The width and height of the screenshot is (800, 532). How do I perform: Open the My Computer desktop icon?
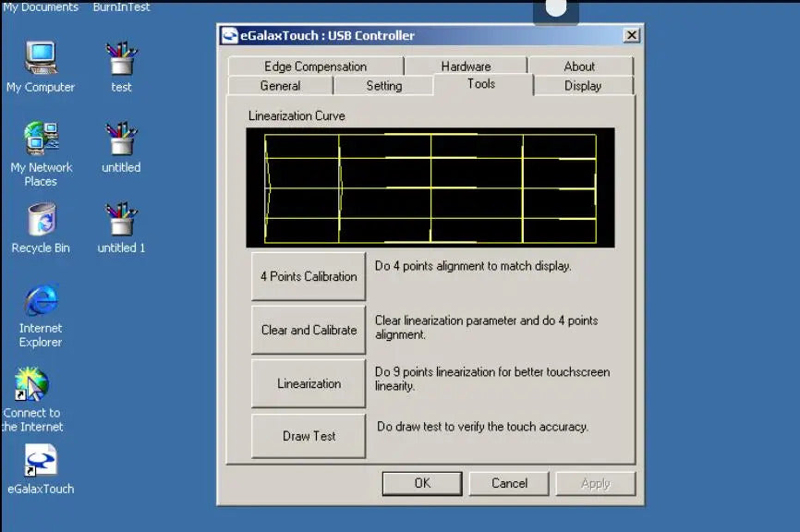41,60
